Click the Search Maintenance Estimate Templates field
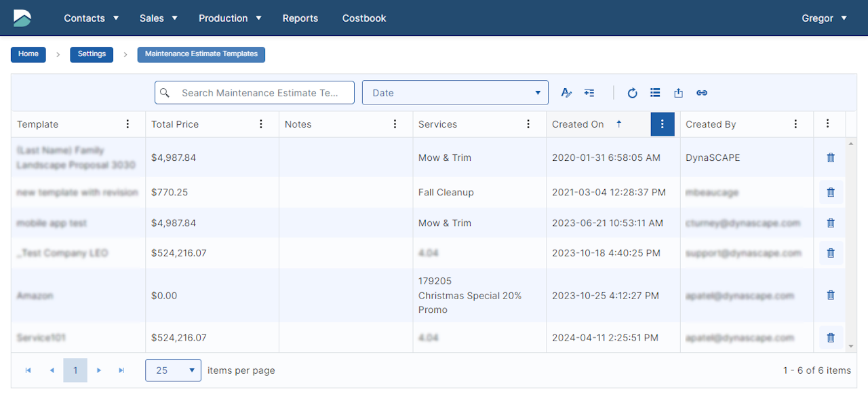The width and height of the screenshot is (868, 403). [254, 93]
